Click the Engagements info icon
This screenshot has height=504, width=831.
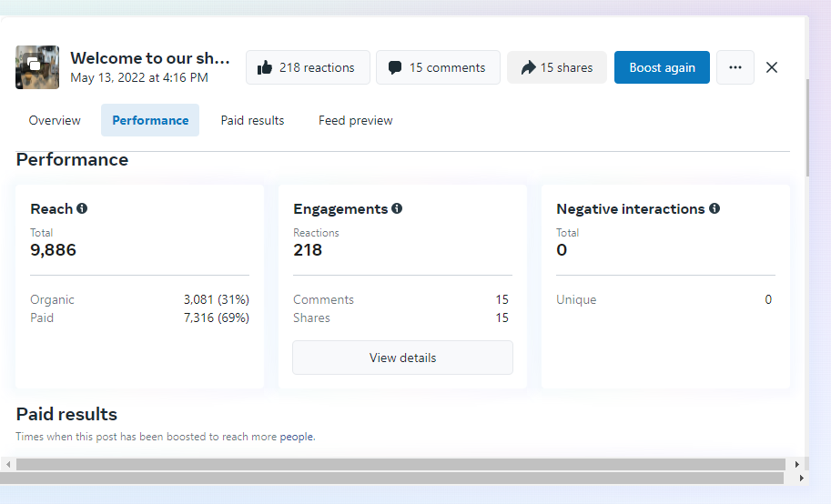397,208
